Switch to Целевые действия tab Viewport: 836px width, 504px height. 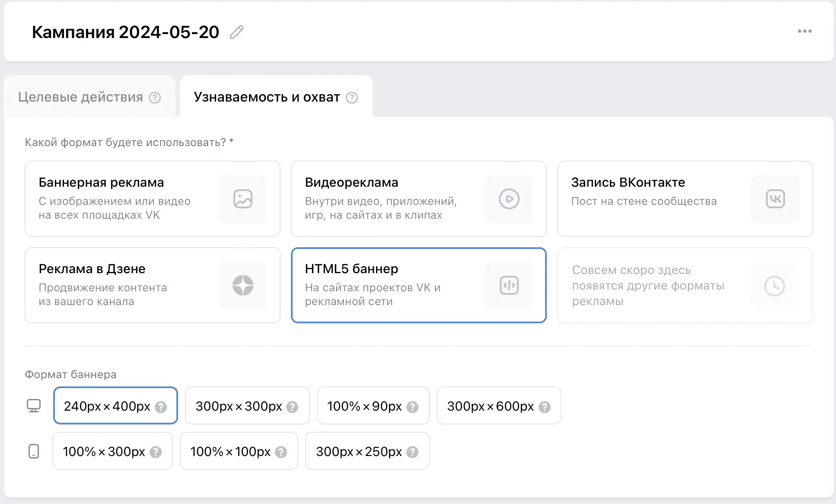(80, 97)
